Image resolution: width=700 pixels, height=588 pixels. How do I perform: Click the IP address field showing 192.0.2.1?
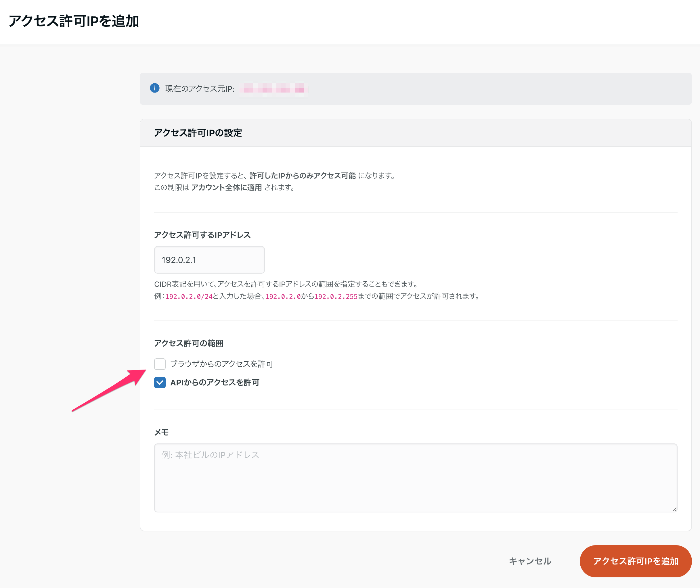pos(209,260)
